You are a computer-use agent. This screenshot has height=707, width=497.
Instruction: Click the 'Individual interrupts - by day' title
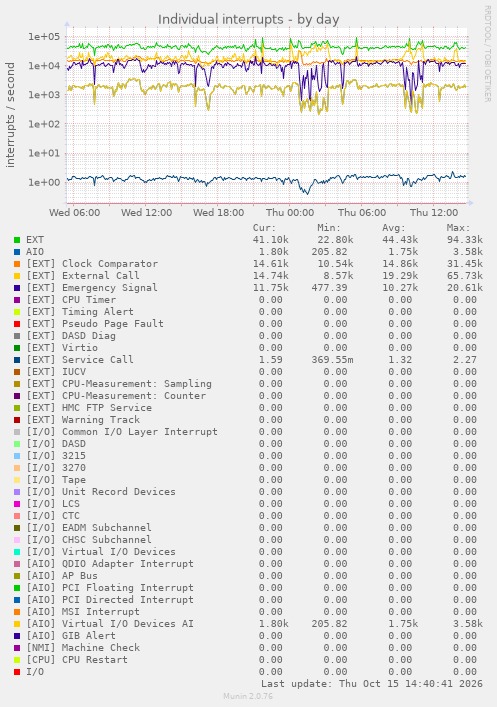248,19
